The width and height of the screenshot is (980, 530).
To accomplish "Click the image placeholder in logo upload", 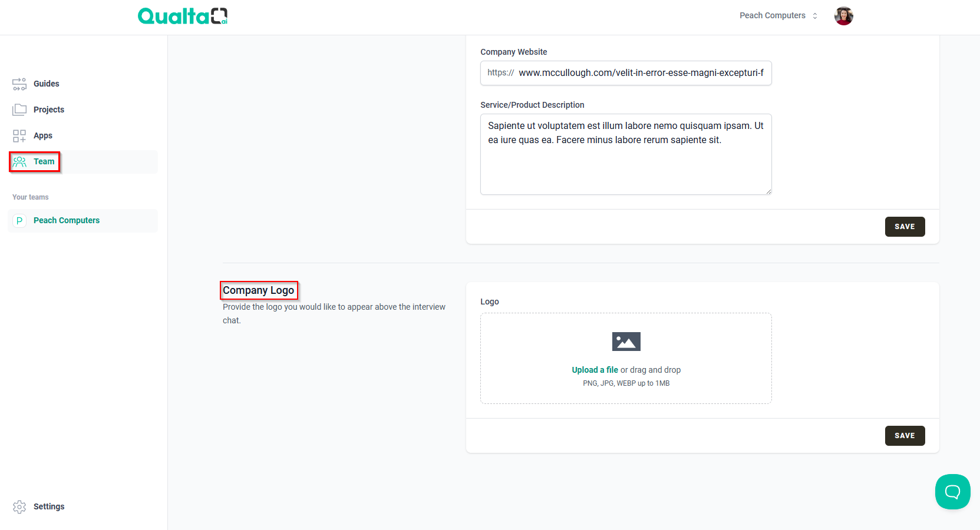I will point(626,342).
